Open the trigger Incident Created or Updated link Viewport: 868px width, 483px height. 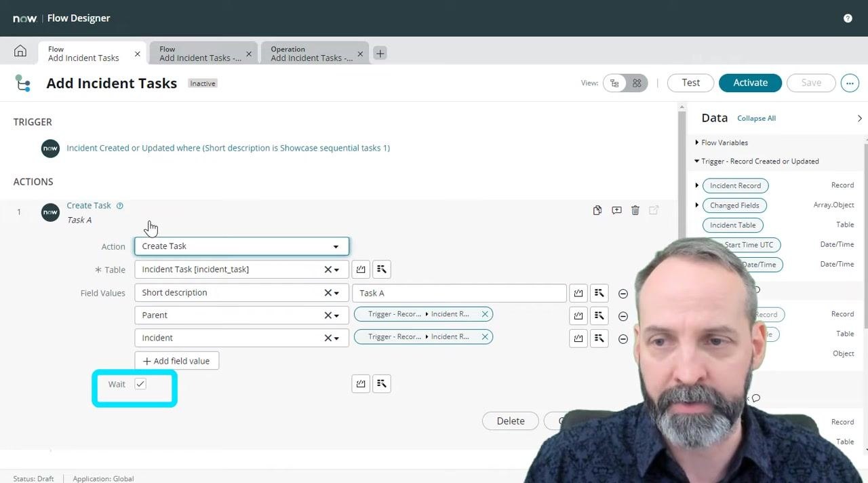coord(228,148)
